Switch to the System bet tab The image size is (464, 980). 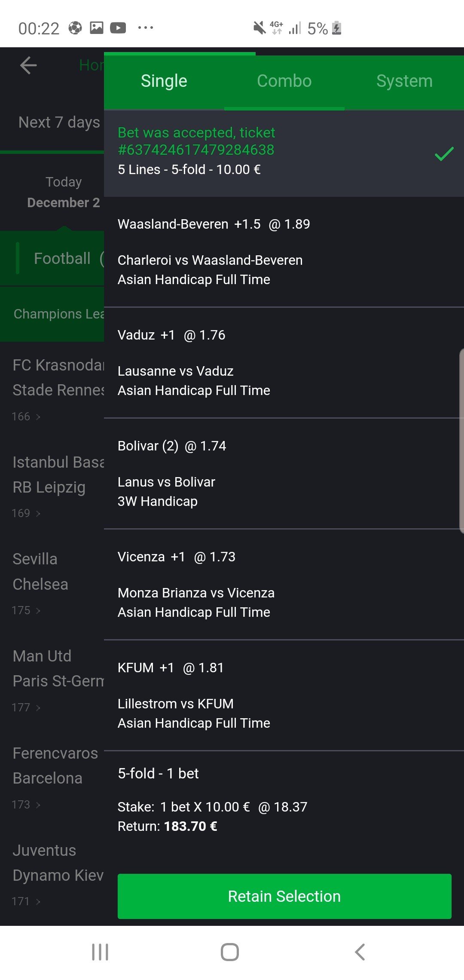coord(404,81)
